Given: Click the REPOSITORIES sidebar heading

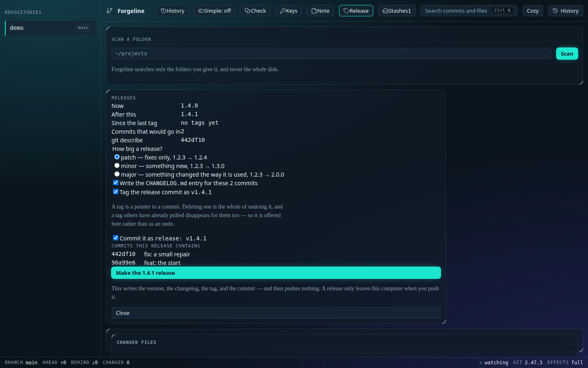Looking at the screenshot, I should pos(23,12).
